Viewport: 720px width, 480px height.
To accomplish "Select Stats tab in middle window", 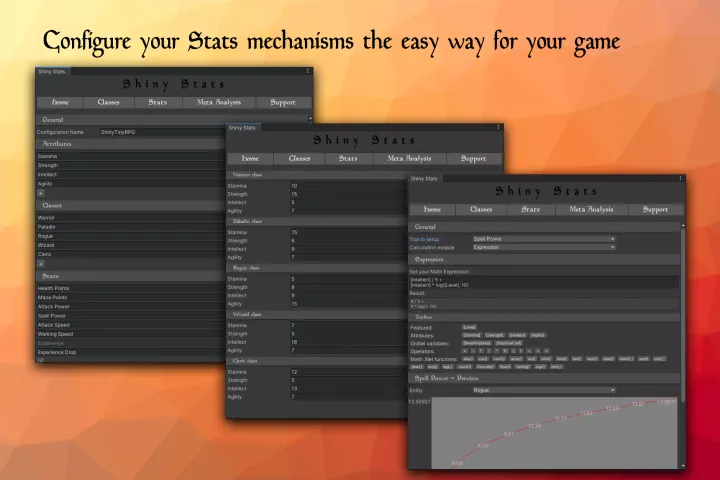I will (x=348, y=158).
